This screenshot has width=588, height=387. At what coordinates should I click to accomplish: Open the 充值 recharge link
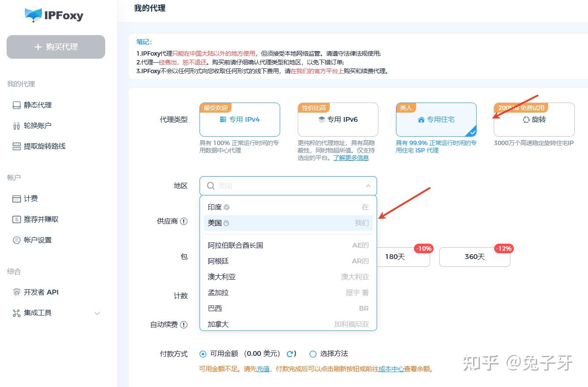point(263,369)
